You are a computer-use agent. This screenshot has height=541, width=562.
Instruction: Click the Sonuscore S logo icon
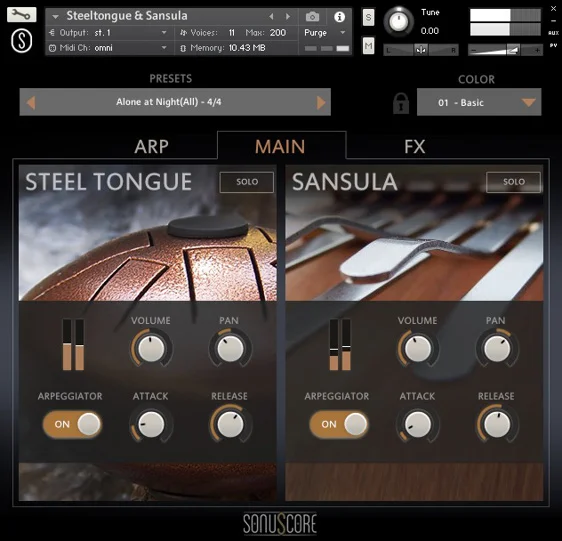[22, 41]
